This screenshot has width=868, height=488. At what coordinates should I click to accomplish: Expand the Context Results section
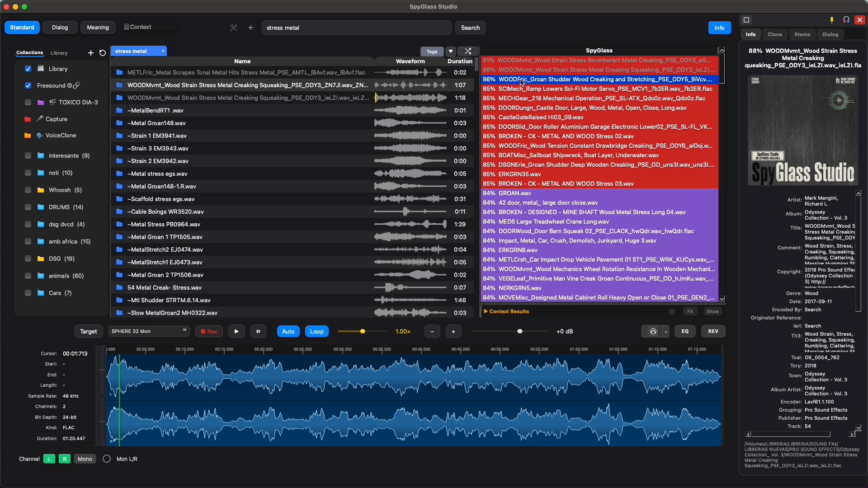click(x=506, y=311)
